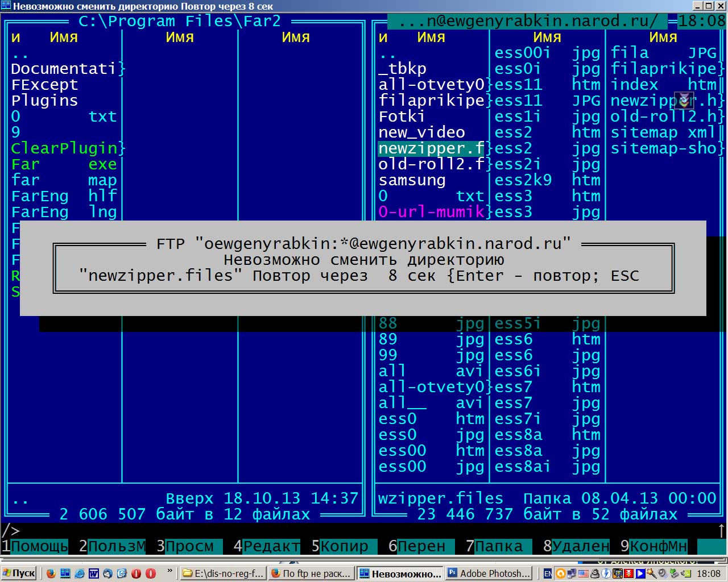The width and height of the screenshot is (728, 582).
Task: Select the samsung folder
Action: (x=412, y=180)
